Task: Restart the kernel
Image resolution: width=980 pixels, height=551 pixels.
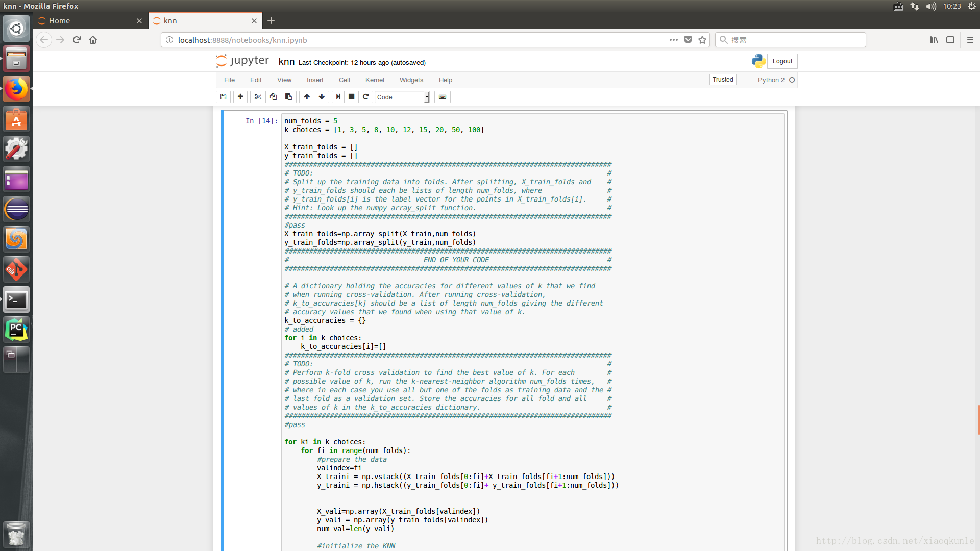Action: 366,97
